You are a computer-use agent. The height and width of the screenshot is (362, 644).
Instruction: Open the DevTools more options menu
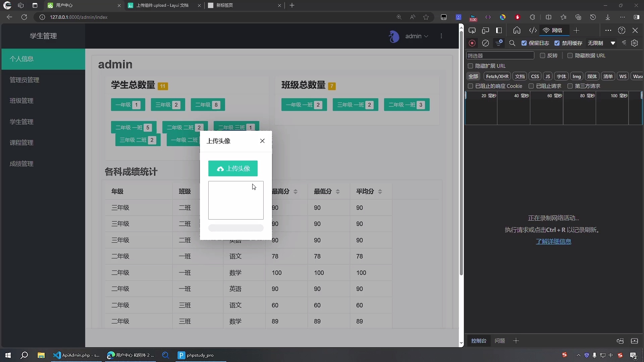coord(608,30)
